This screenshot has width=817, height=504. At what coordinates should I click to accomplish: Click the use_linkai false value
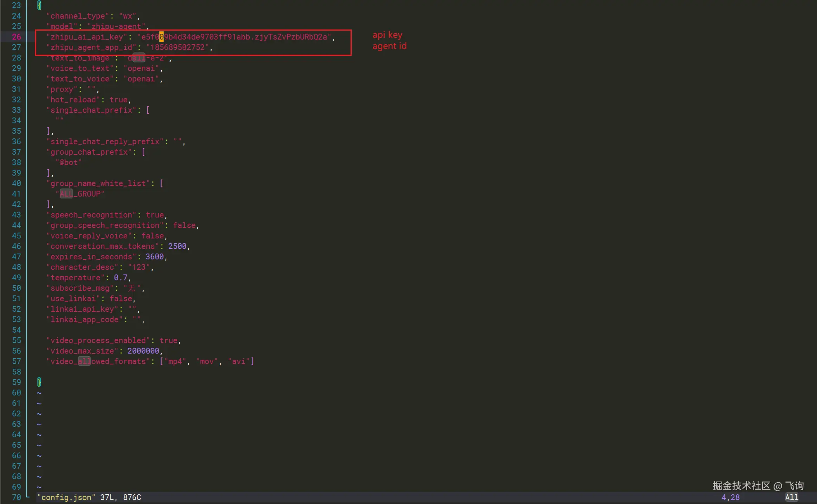coord(121,299)
